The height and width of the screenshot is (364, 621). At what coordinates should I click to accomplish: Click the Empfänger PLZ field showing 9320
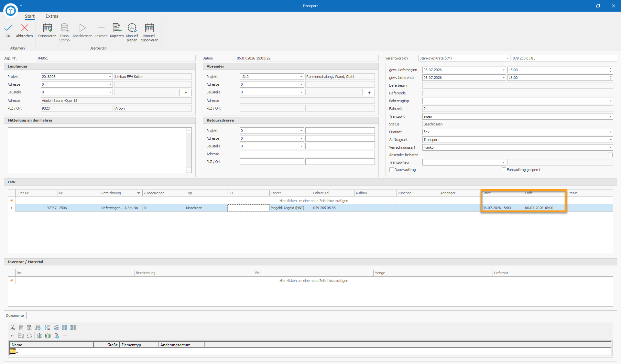[77, 108]
